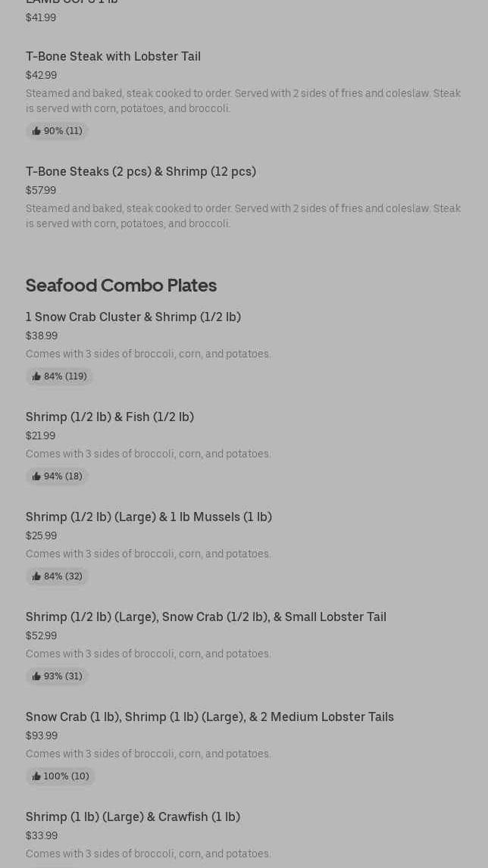
Task: Click thumbs-up icon beside 84% (119) rating
Action: [x=36, y=376]
